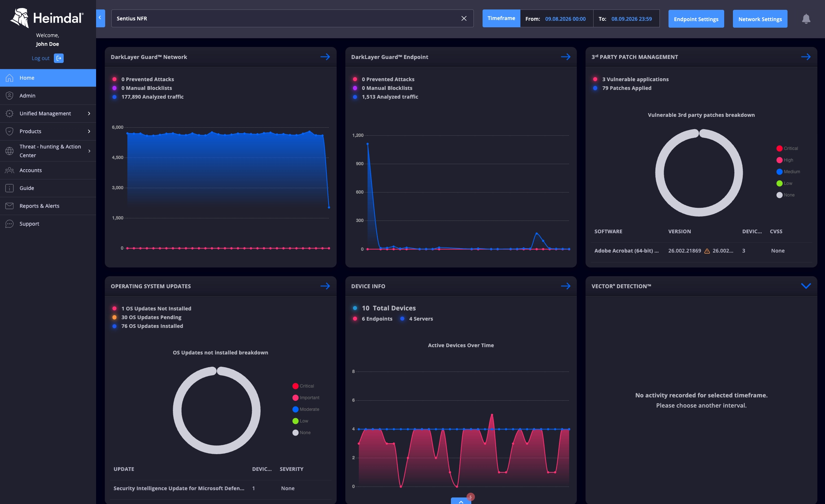This screenshot has width=825, height=504.
Task: Open DarkLayer Guard Endpoint details arrow
Action: pos(566,57)
